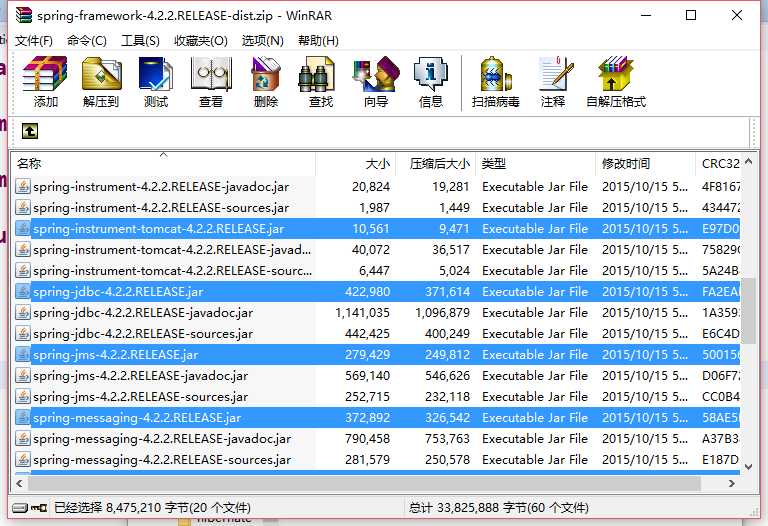The image size is (768, 526).
Task: Click size value 1,141,035
Action: pyautogui.click(x=362, y=312)
